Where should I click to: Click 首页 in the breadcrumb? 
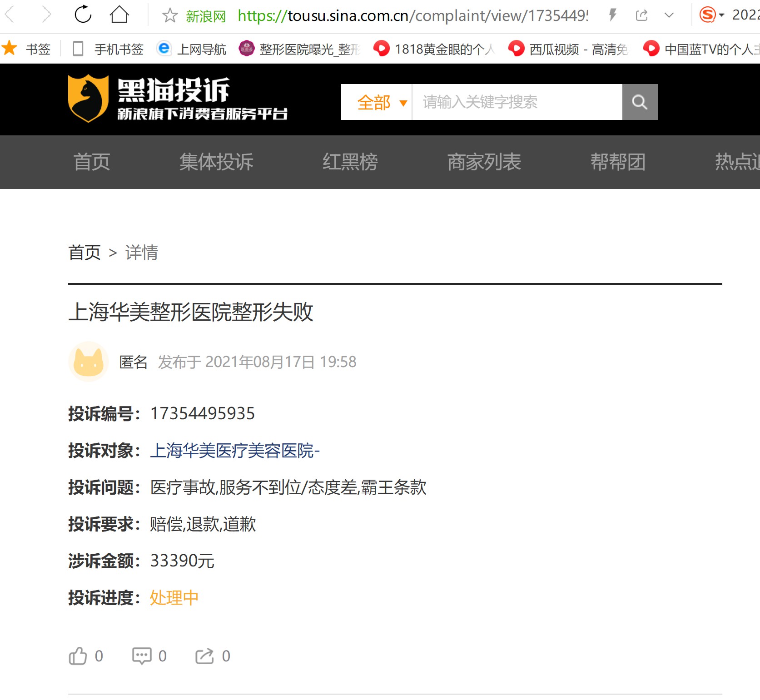coord(84,253)
